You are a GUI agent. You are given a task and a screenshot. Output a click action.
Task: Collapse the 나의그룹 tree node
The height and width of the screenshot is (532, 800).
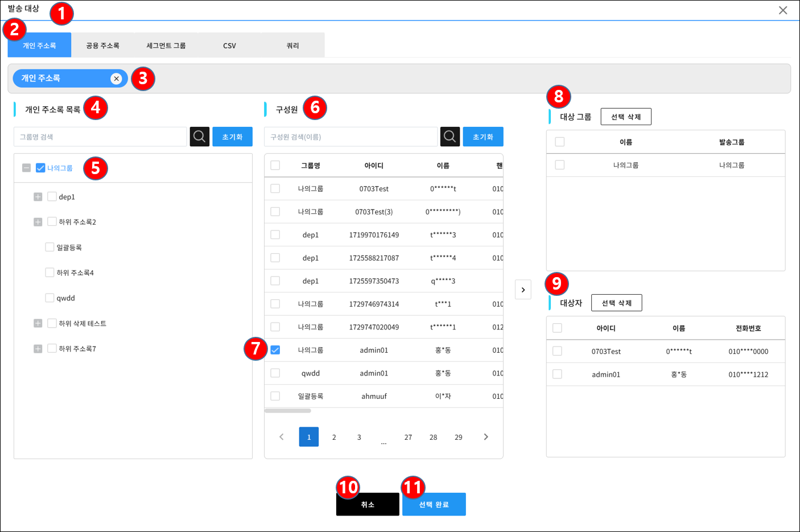[x=26, y=168]
